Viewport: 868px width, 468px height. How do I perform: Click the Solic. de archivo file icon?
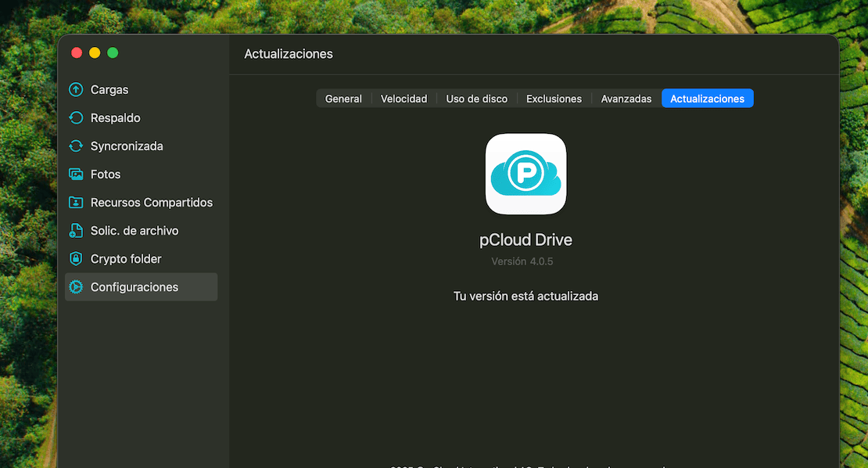pyautogui.click(x=76, y=231)
